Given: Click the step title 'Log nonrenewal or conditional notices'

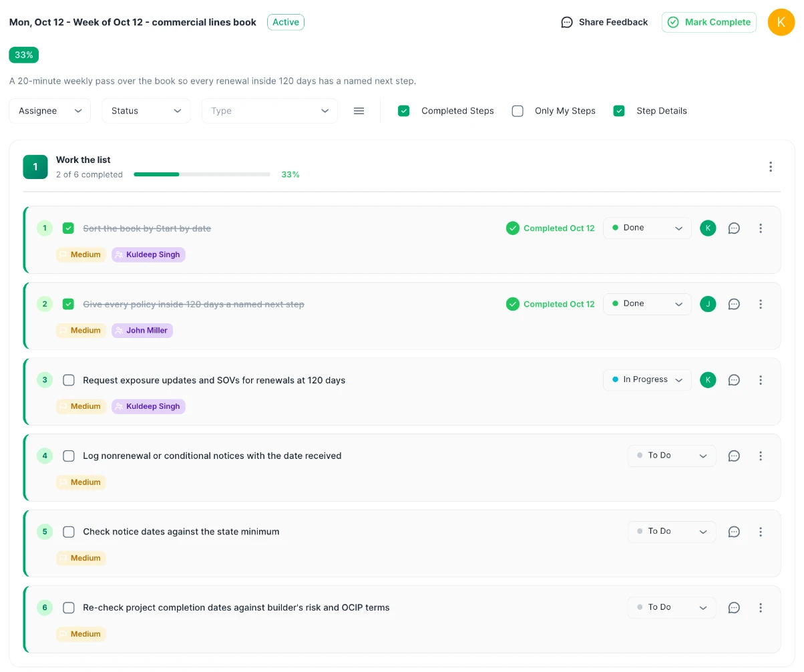Looking at the screenshot, I should 212,456.
